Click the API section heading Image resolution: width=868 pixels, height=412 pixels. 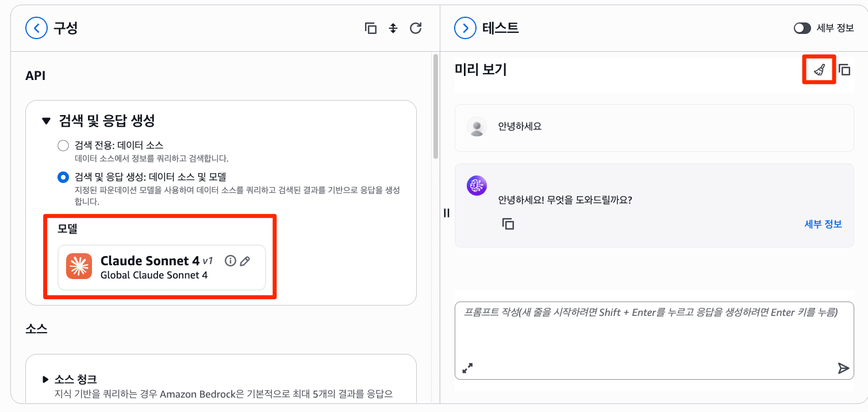35,76
